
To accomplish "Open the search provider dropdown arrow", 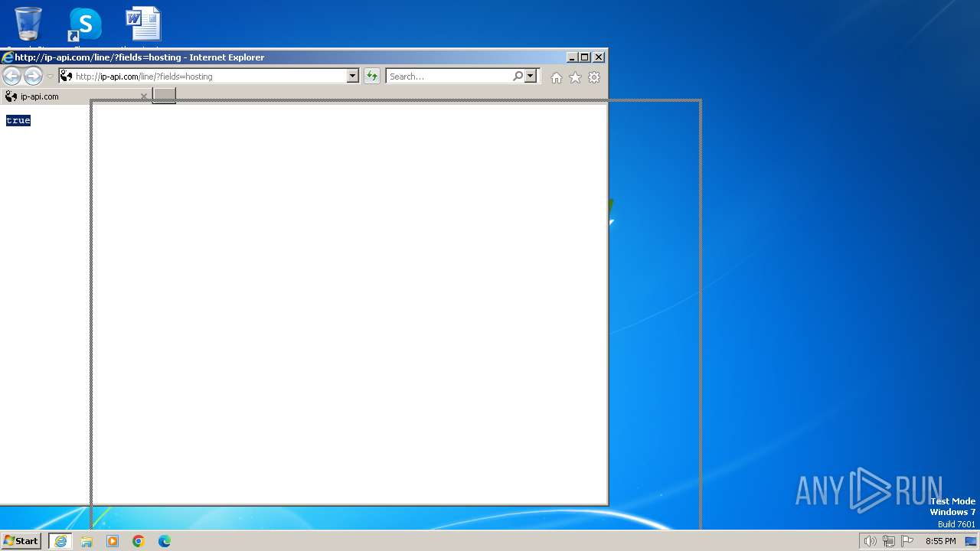I will pyautogui.click(x=530, y=77).
